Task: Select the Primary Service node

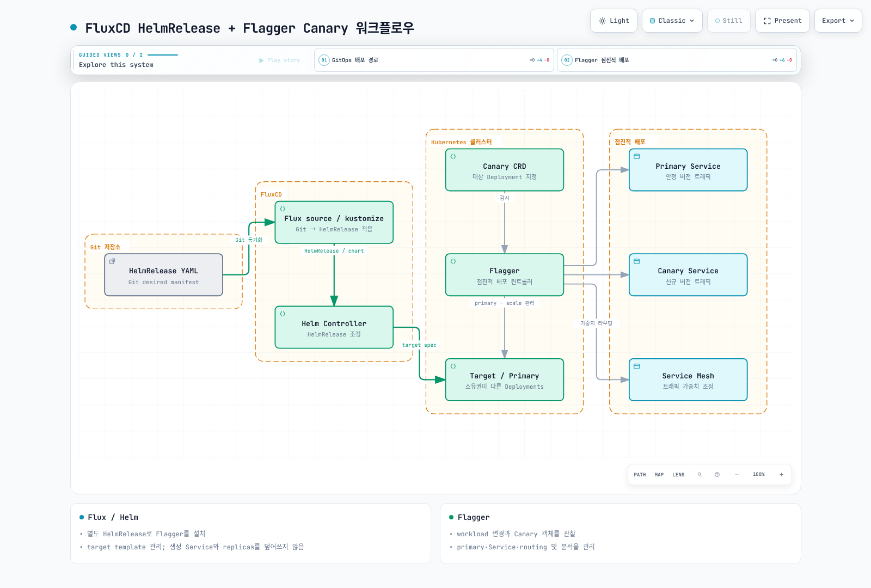Action: pos(688,170)
